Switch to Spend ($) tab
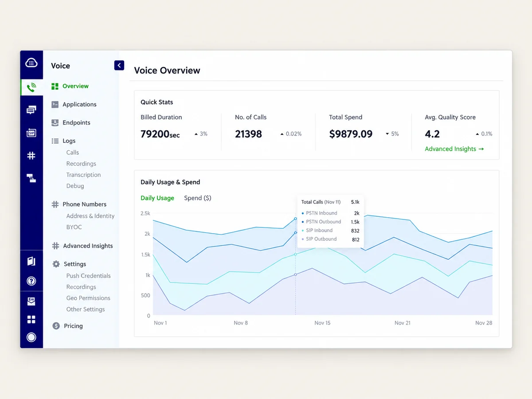 198,198
